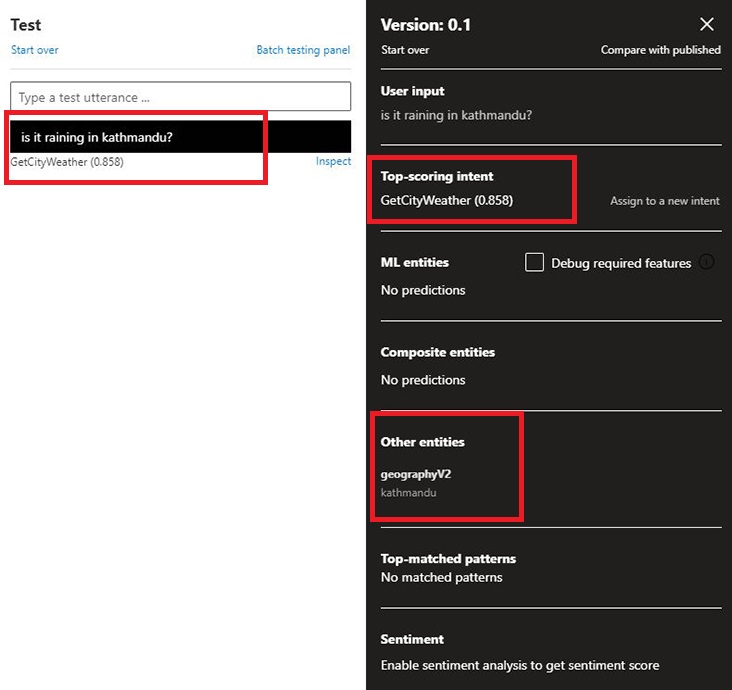Click the Composite entities section heading

coord(437,352)
